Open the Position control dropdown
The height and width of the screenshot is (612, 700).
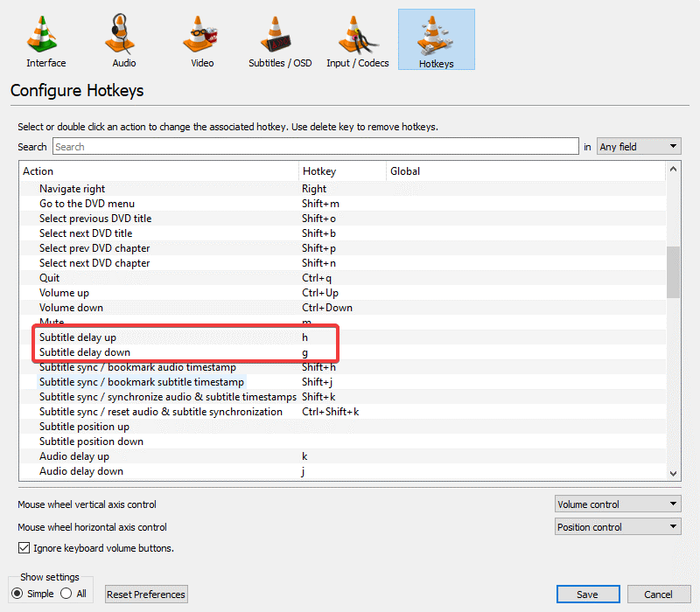[x=618, y=526]
